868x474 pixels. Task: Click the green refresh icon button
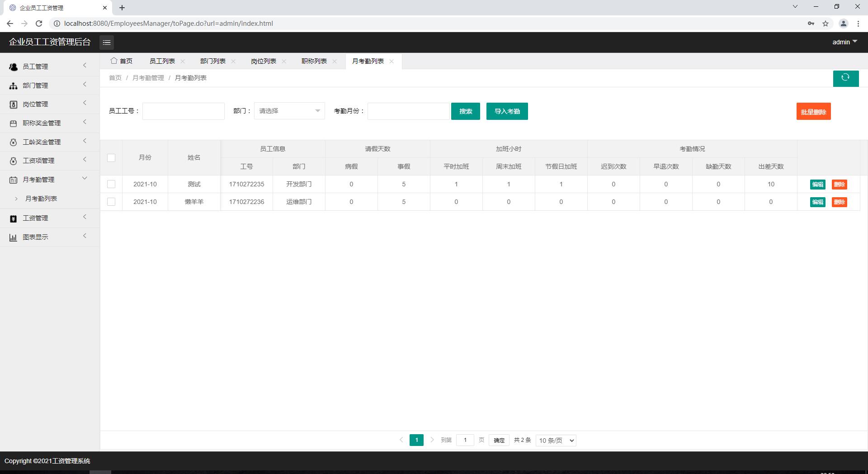click(845, 78)
